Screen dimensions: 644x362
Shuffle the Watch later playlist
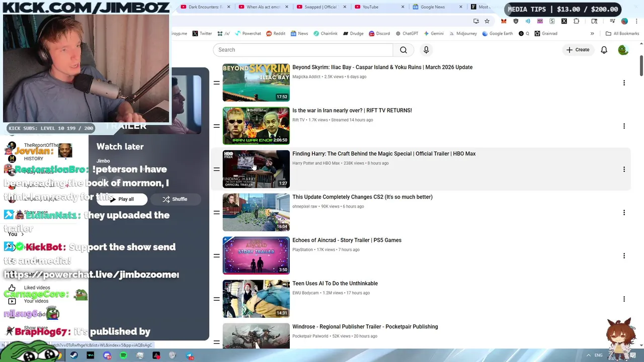coord(175,199)
